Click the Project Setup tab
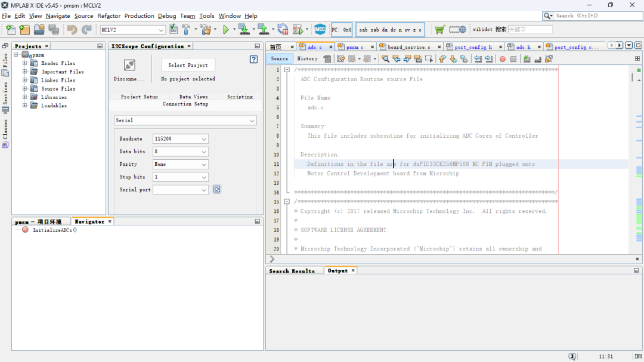The width and height of the screenshot is (644, 362). [139, 97]
